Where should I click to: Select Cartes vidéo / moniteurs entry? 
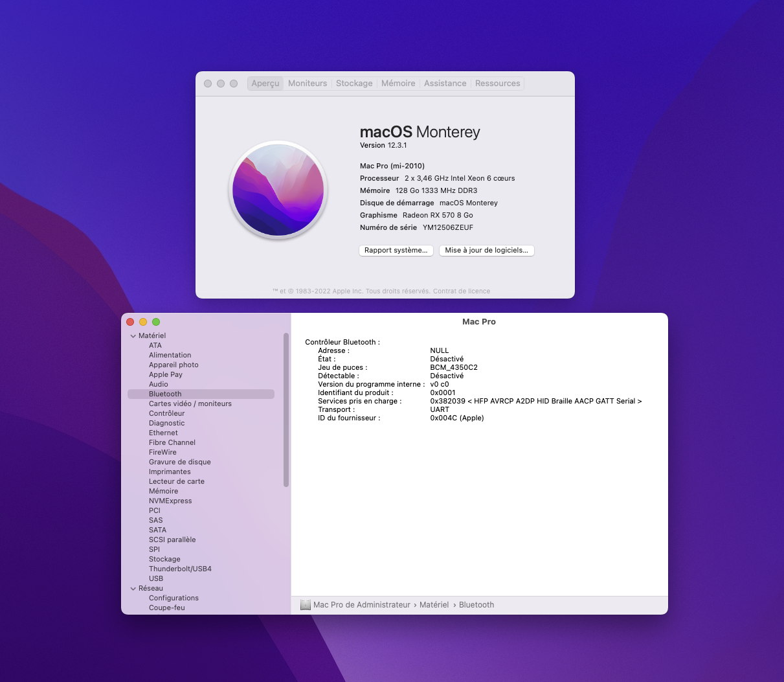(x=190, y=404)
